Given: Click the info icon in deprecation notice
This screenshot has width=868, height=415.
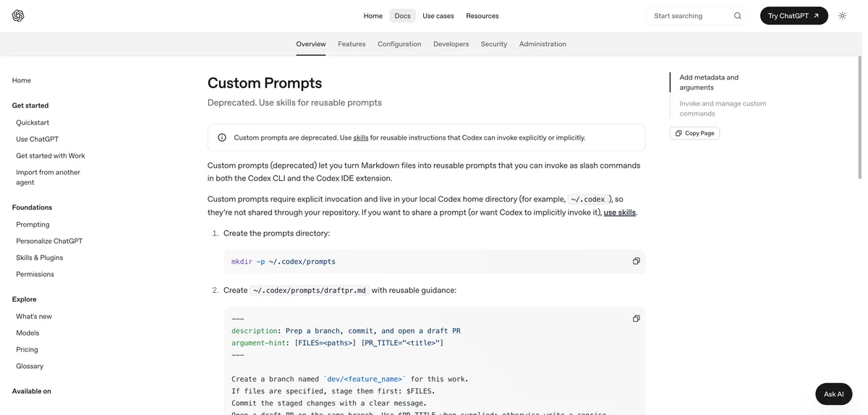Looking at the screenshot, I should 222,137.
